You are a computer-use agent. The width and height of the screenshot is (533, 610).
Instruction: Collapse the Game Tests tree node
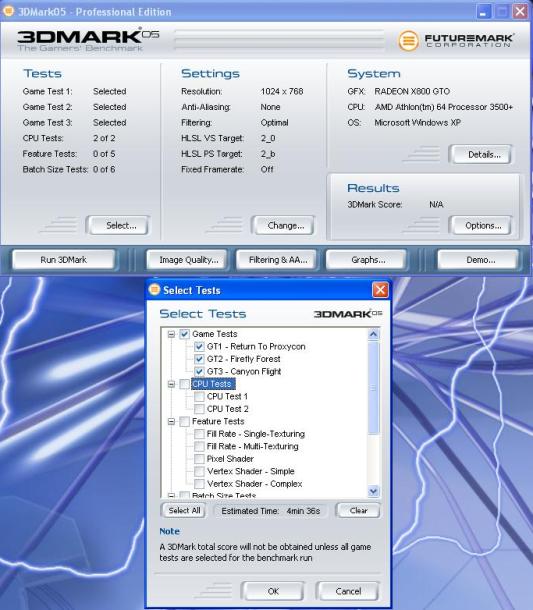(171, 334)
